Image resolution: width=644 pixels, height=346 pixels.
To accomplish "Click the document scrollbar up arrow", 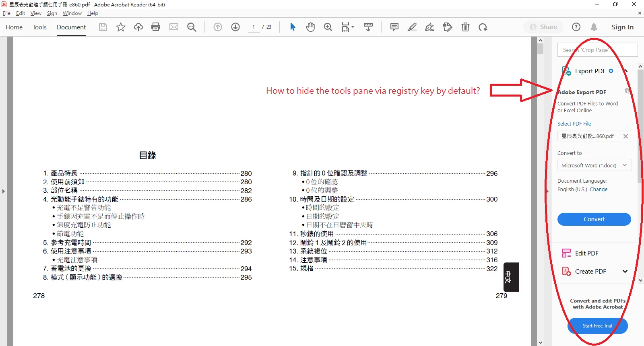I will [x=540, y=40].
